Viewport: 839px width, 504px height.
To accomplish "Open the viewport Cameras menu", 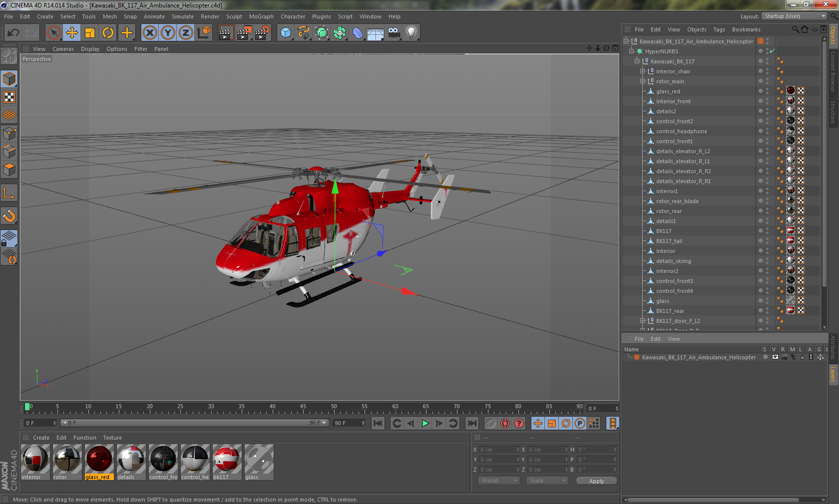I will (63, 49).
